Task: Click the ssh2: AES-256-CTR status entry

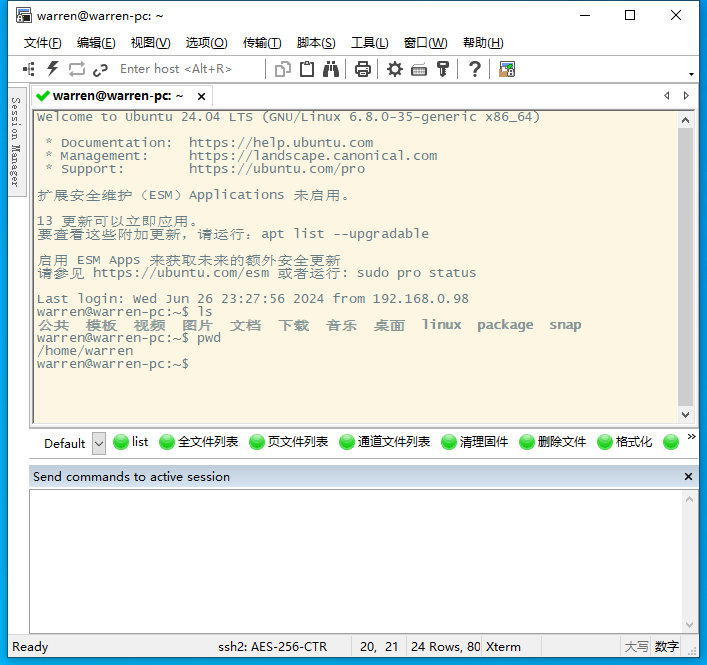Action: pos(272,647)
